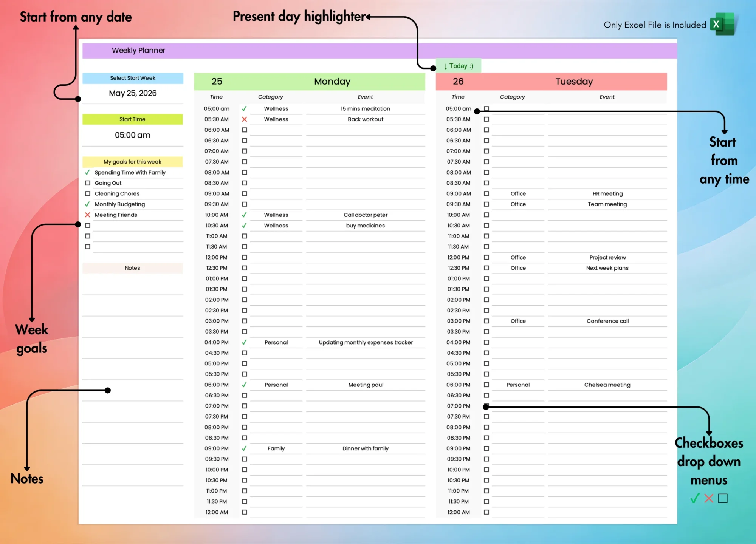756x544 pixels.
Task: Toggle Monday 10:00 AM checkmark
Action: pos(244,215)
